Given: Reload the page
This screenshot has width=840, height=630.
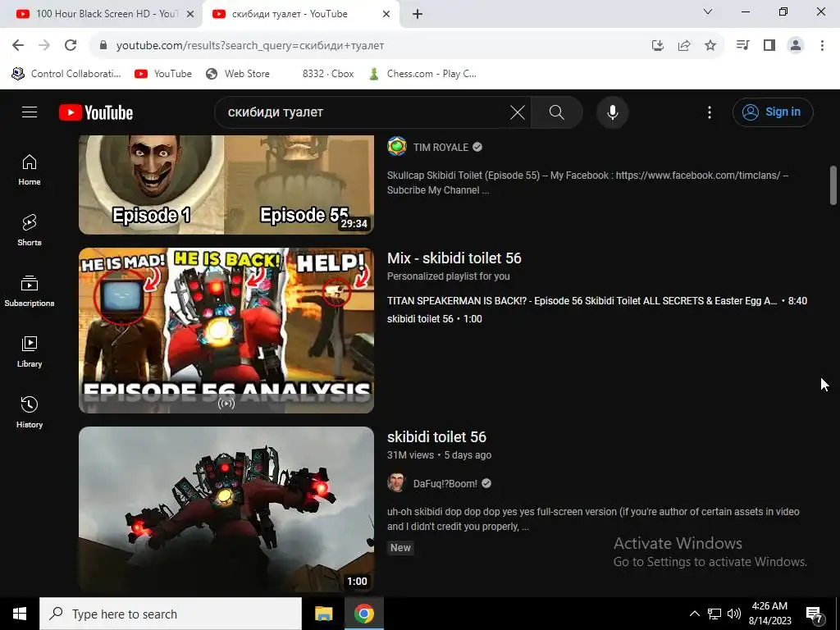Looking at the screenshot, I should point(71,45).
